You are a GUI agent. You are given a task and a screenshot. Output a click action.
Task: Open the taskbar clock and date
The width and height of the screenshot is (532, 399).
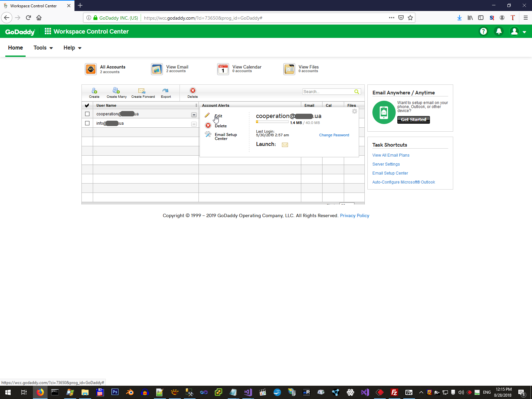(x=503, y=392)
